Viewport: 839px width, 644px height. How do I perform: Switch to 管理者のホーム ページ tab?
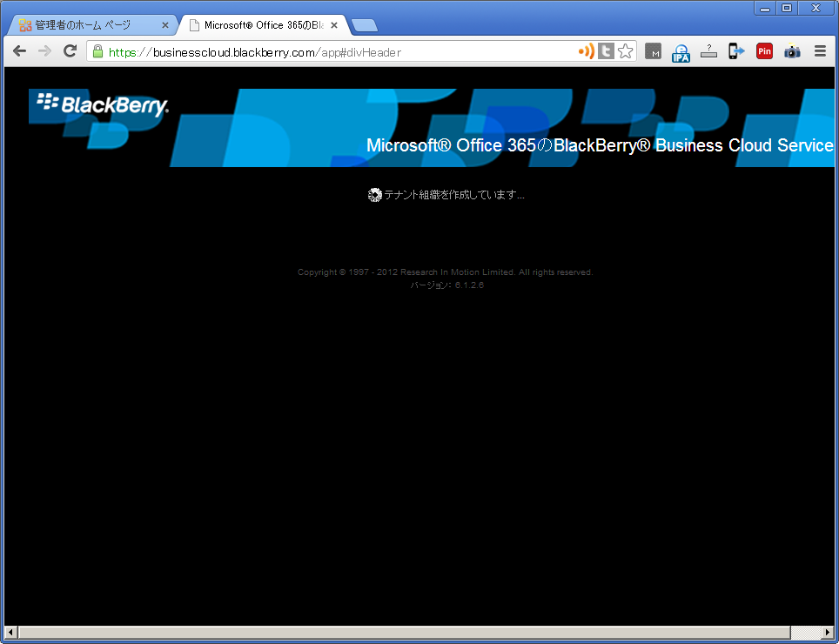[94, 25]
